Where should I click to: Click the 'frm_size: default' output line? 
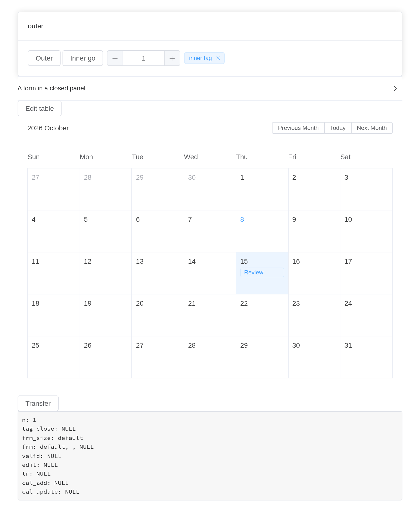click(x=52, y=438)
